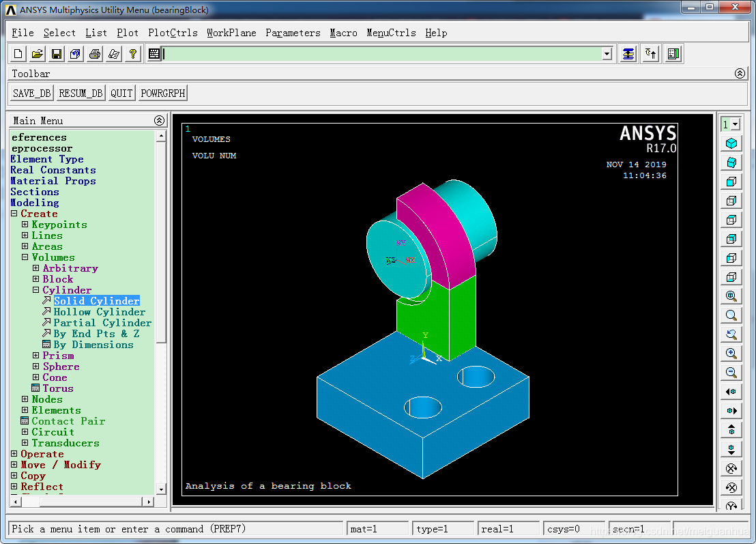Click the Image Capture printer icon
Viewport: 756px width, 544px height.
click(95, 54)
